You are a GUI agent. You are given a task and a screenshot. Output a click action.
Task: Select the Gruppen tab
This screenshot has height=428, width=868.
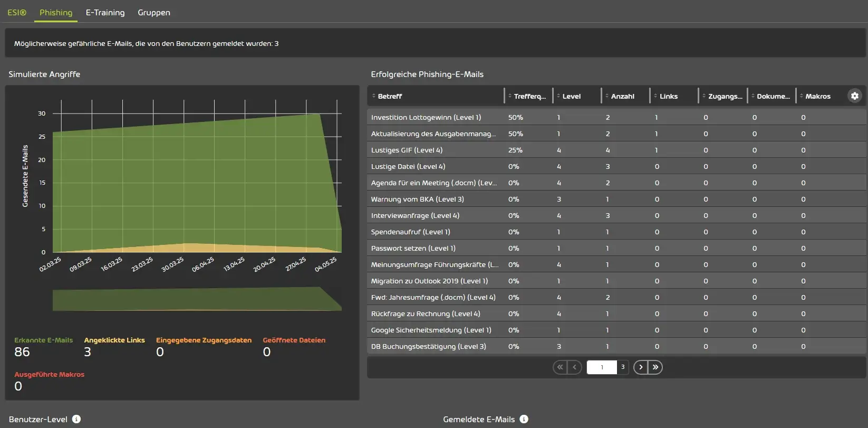[154, 13]
